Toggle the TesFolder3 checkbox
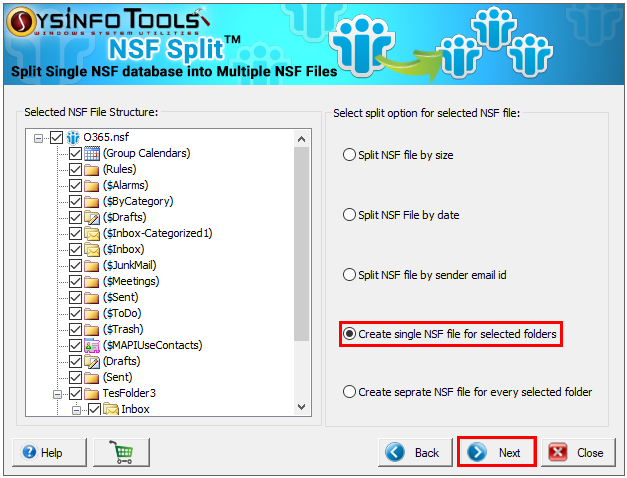Image resolution: width=627 pixels, height=478 pixels. point(76,394)
